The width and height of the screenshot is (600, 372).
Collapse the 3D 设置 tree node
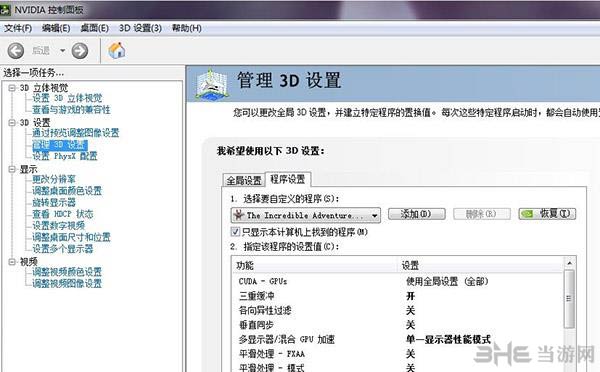pyautogui.click(x=12, y=122)
